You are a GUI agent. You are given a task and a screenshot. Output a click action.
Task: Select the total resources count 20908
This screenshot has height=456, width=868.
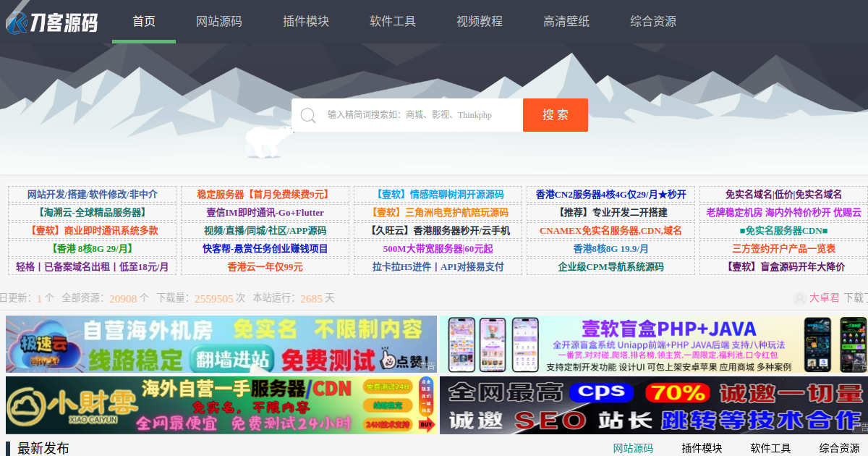point(123,299)
